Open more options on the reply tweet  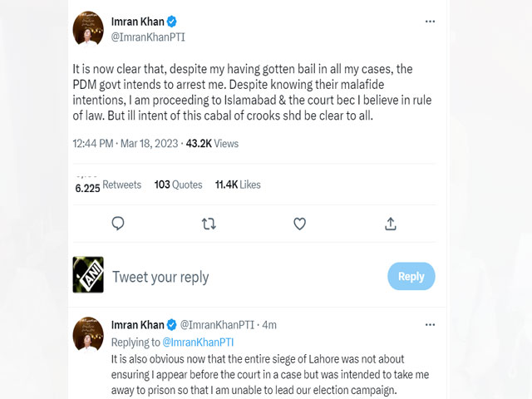pyautogui.click(x=429, y=324)
